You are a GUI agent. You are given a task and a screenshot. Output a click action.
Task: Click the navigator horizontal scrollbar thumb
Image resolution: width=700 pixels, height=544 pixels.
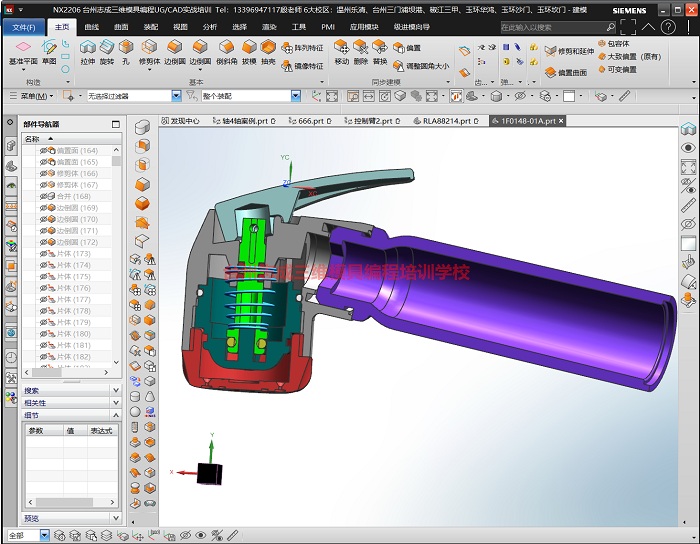click(x=46, y=372)
